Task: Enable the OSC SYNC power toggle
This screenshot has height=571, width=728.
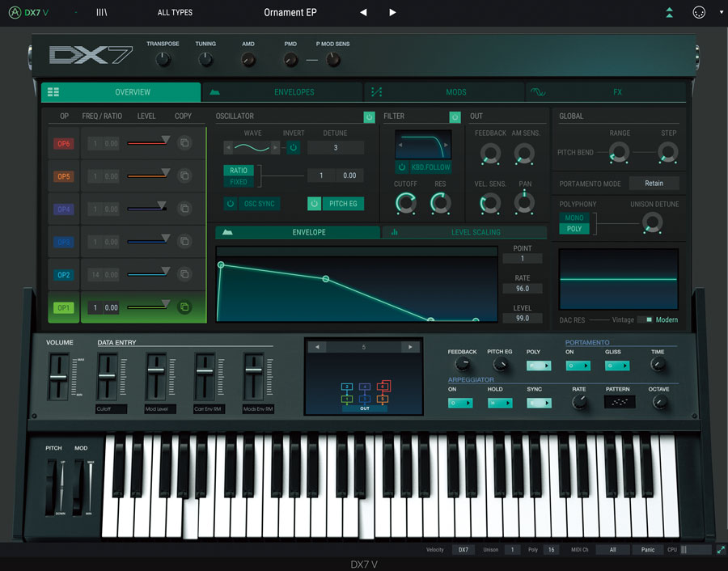Action: tap(231, 203)
